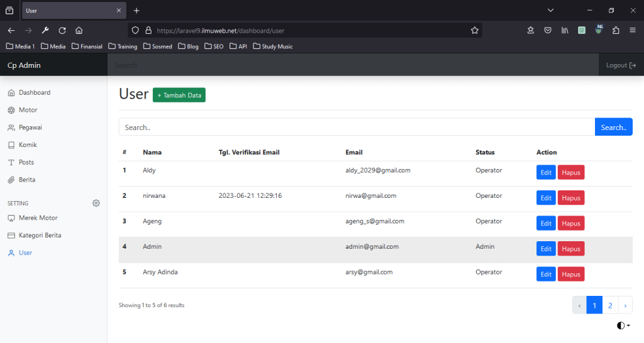Open the Training bookmarks folder
The width and height of the screenshot is (644, 343).
(123, 46)
